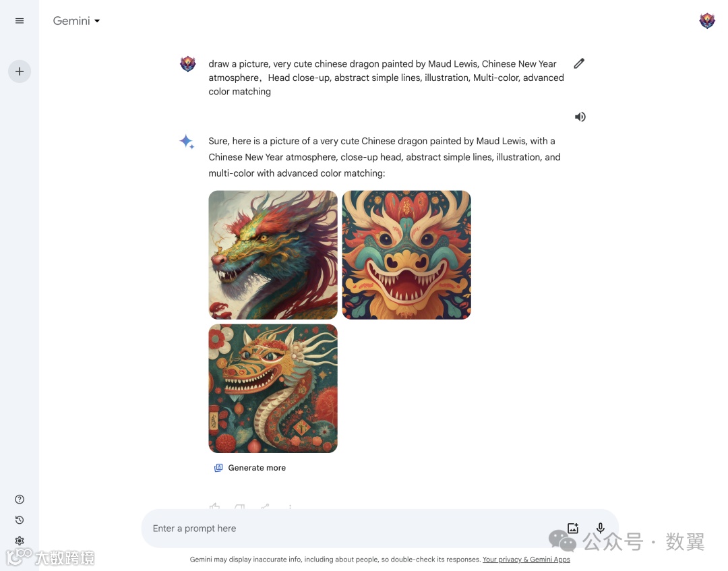Edit the prompt with pencil icon

pyautogui.click(x=579, y=63)
